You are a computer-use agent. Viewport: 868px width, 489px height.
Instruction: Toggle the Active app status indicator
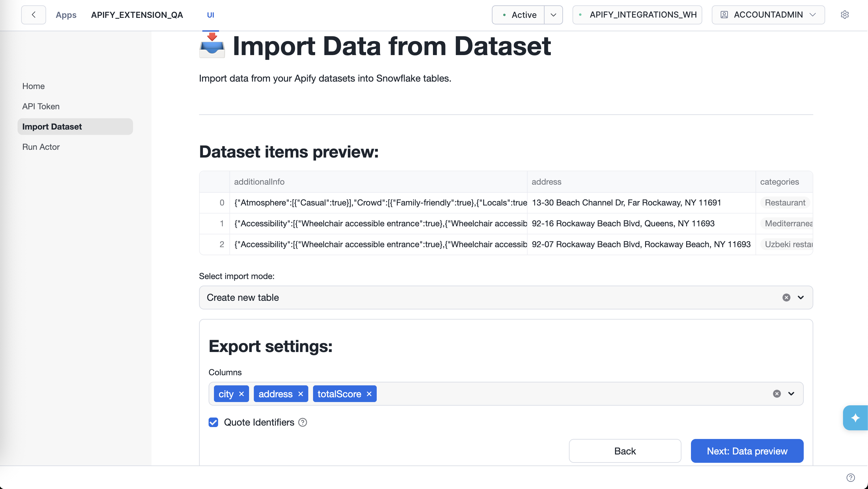pyautogui.click(x=518, y=15)
